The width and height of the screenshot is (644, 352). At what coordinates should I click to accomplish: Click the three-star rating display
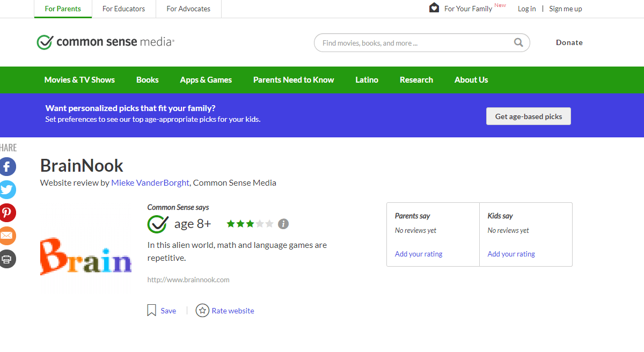(250, 224)
